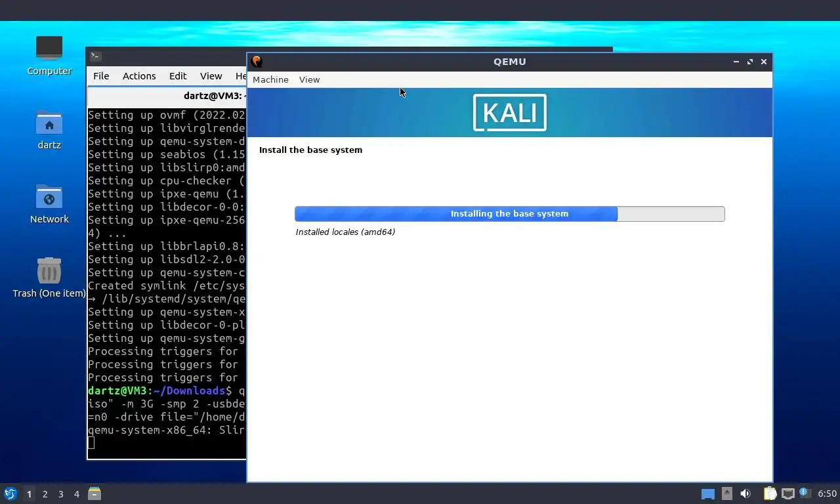Open the update notifier tray icon

tap(805, 493)
